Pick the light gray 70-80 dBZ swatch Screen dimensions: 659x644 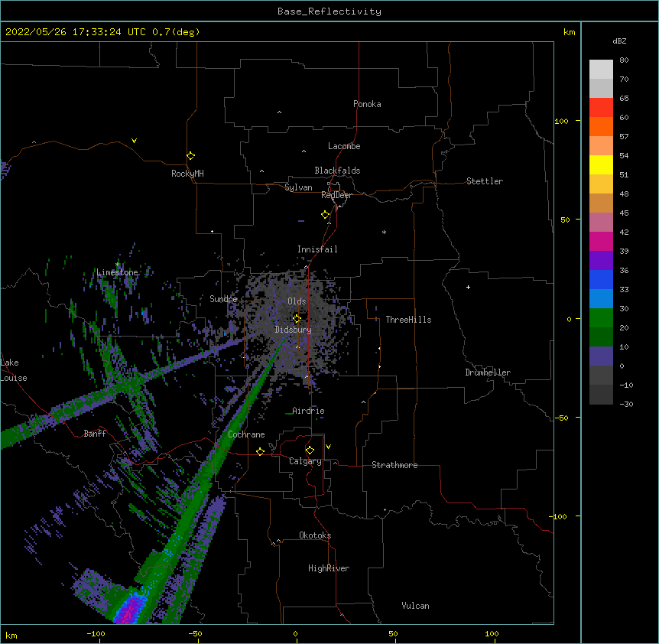(x=601, y=70)
